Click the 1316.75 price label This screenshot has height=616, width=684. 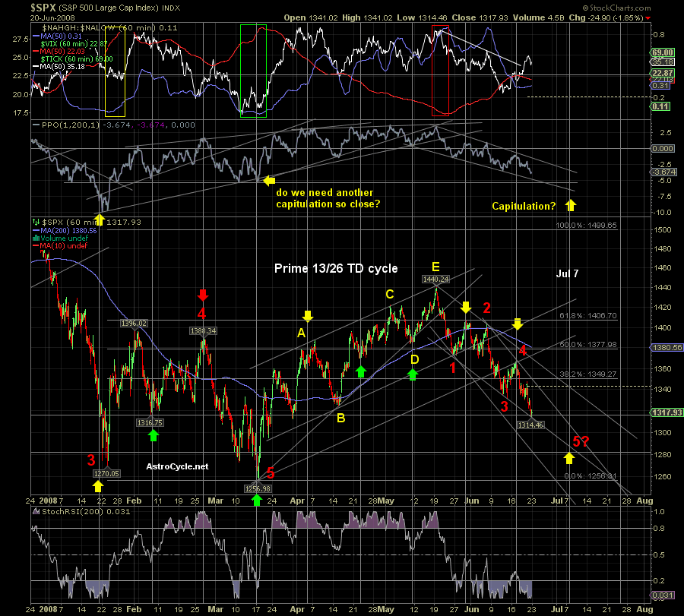click(150, 423)
